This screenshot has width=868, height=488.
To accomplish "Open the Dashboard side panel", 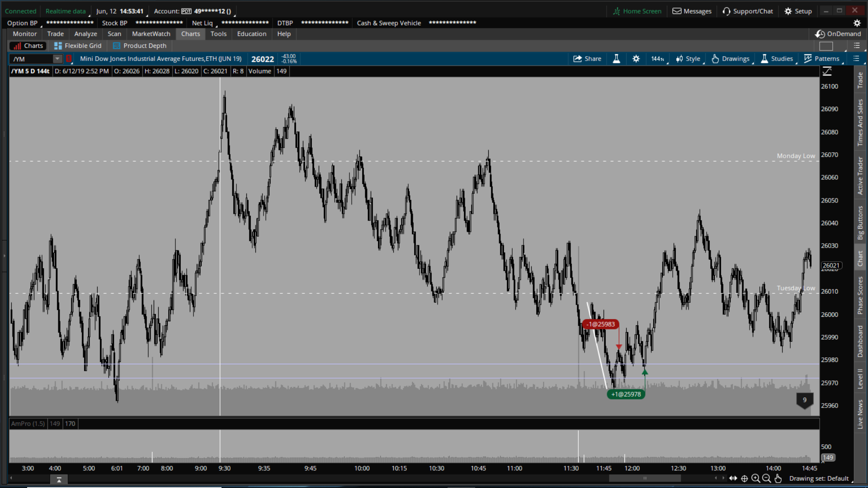I will tap(860, 341).
